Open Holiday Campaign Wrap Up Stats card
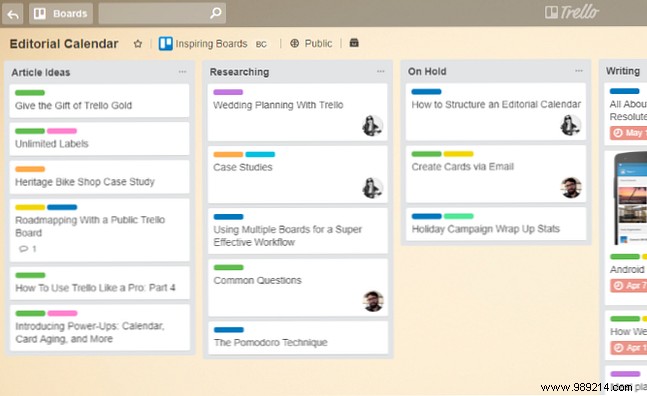 [496, 224]
